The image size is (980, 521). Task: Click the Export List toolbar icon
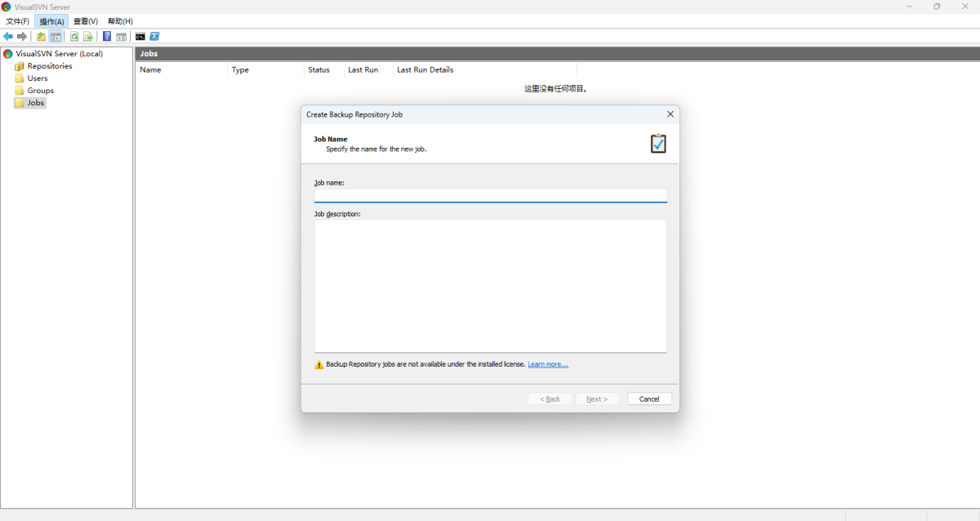click(88, 37)
